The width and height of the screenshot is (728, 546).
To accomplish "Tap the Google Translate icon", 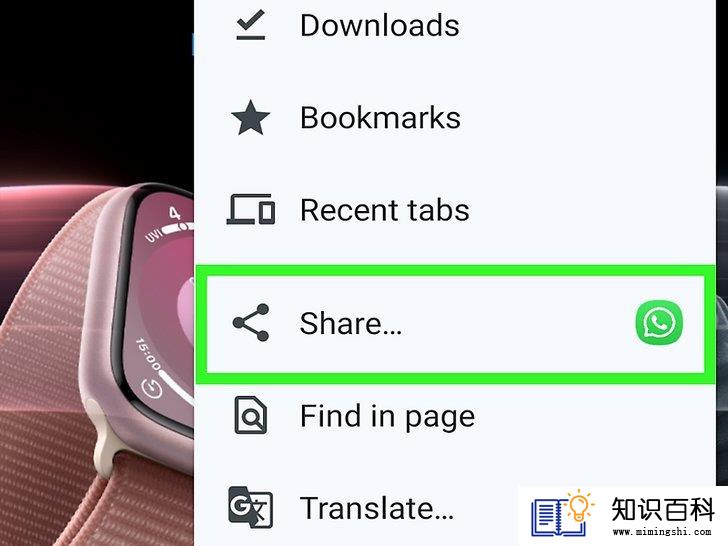I will tap(250, 507).
